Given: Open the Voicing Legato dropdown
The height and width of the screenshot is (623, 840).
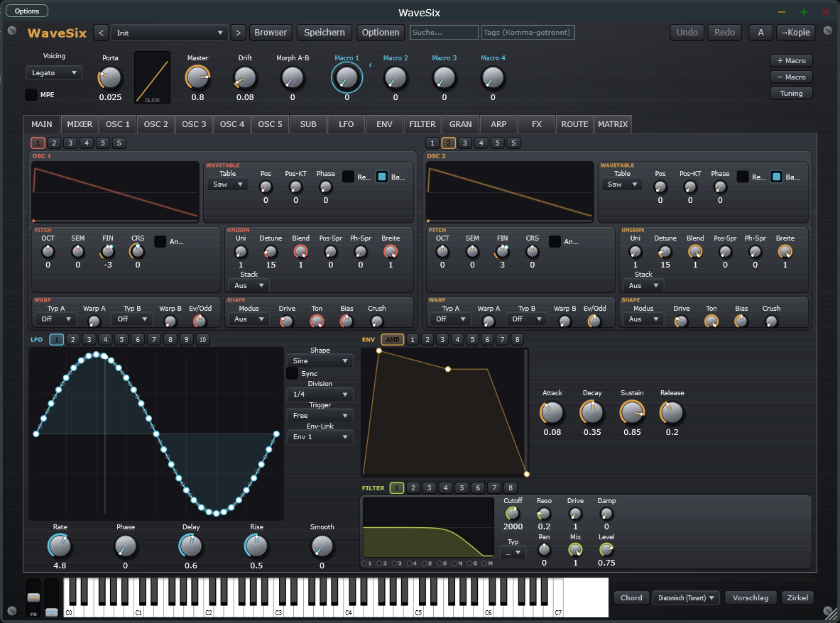Looking at the screenshot, I should (x=53, y=73).
